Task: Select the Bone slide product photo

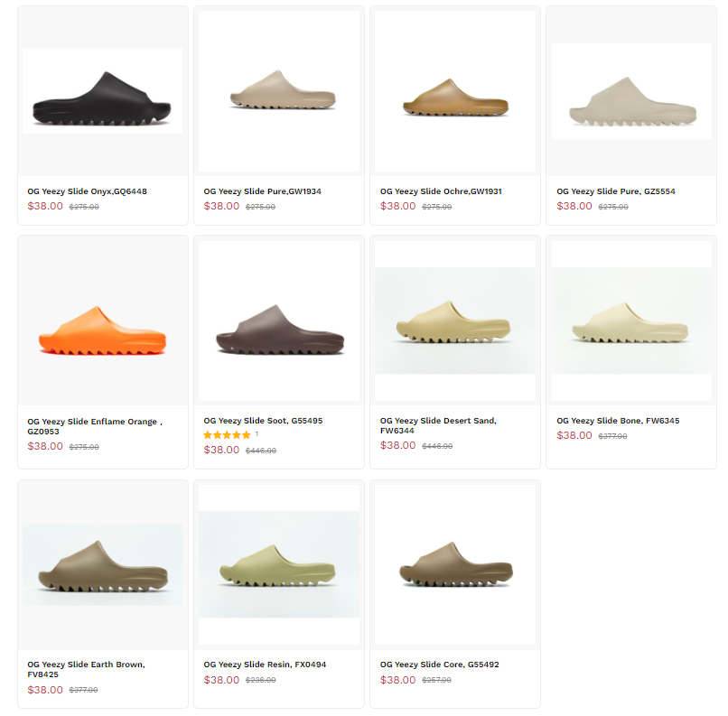Action: pyautogui.click(x=631, y=323)
